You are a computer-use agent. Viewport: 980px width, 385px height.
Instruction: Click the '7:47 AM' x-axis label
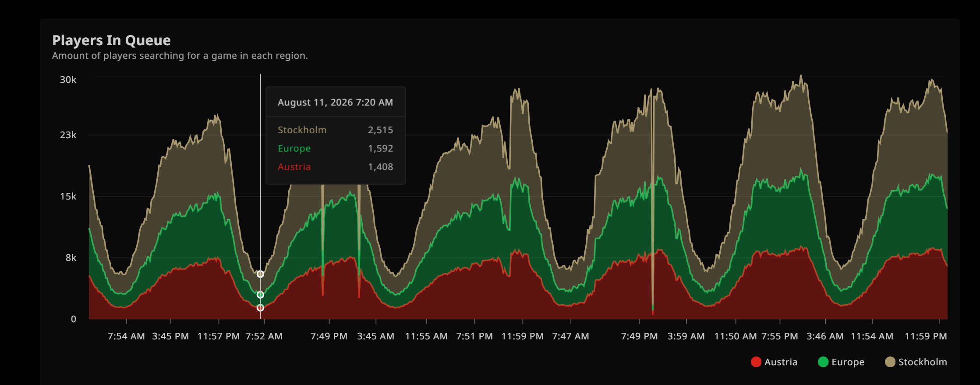570,336
